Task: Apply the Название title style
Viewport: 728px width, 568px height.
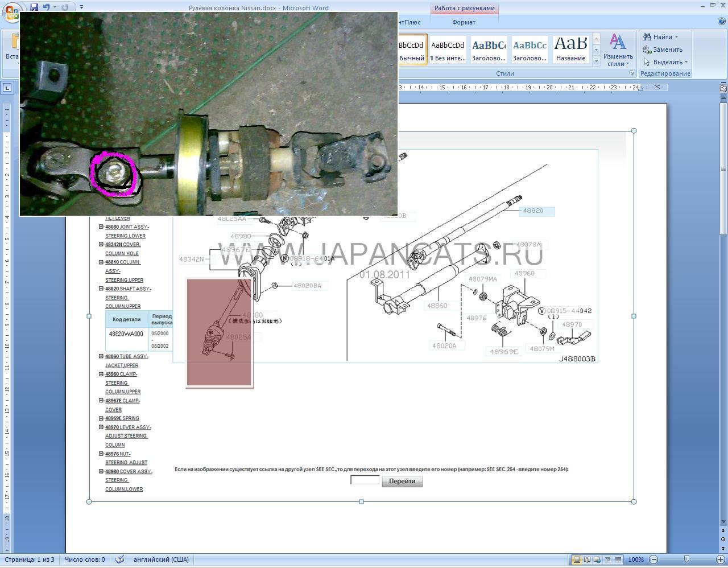Action: click(x=570, y=50)
